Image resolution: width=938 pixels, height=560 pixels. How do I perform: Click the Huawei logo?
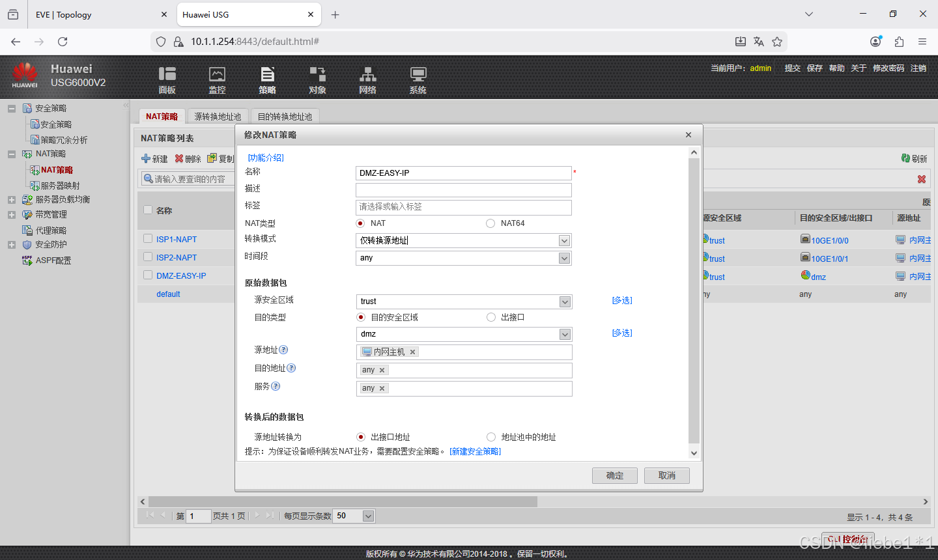[25, 75]
